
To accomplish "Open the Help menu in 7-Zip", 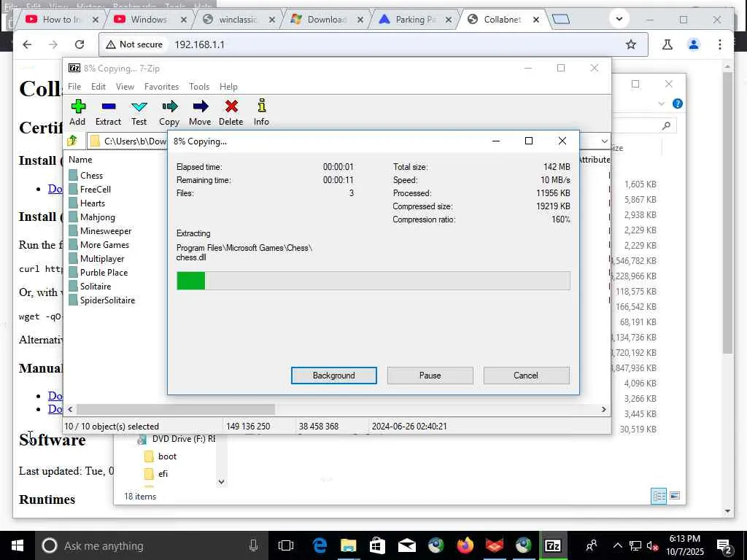I will coord(228,87).
